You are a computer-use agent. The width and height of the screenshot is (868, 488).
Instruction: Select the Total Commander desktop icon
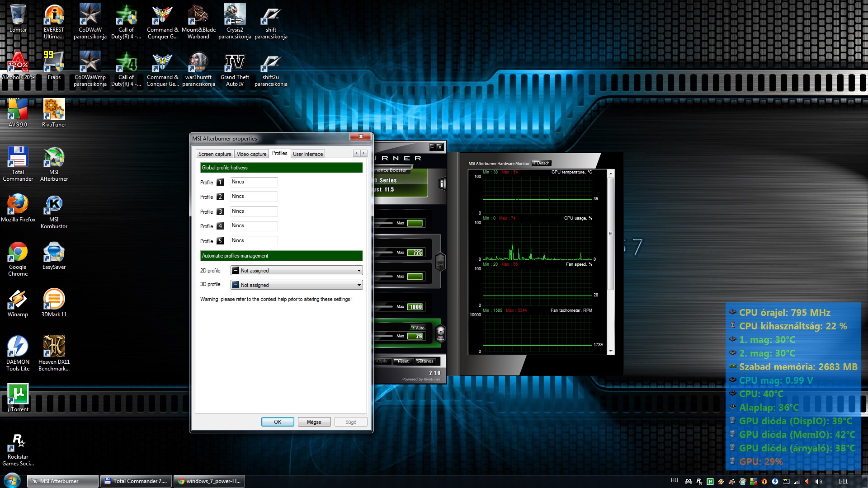tap(18, 164)
